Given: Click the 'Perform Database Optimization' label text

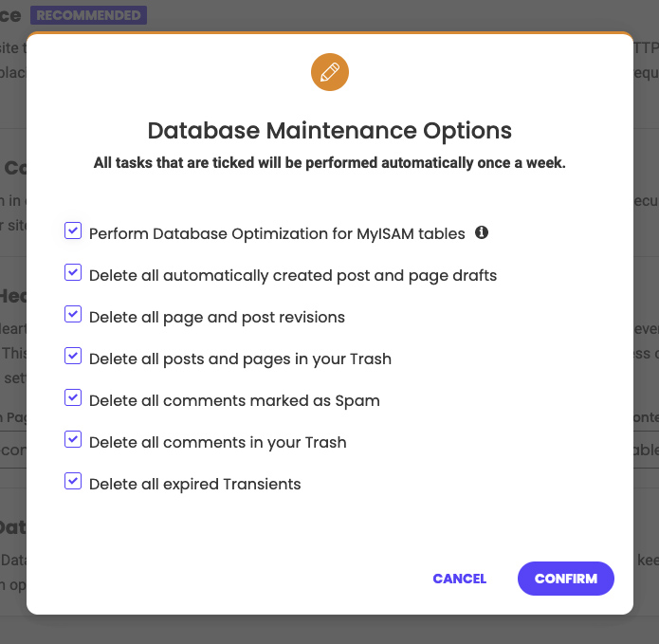Looking at the screenshot, I should pos(277,233).
